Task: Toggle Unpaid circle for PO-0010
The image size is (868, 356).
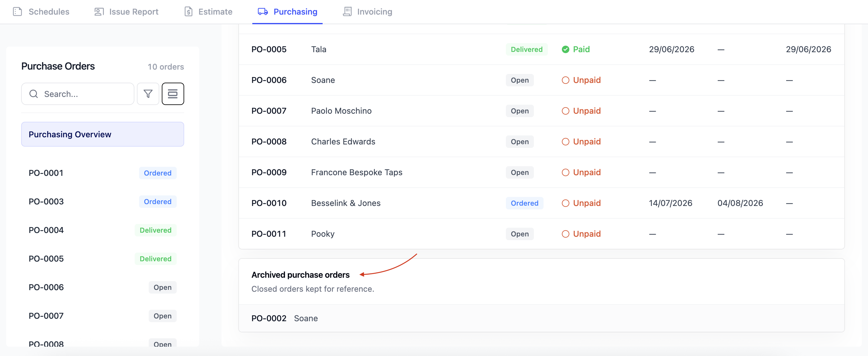Action: point(565,203)
